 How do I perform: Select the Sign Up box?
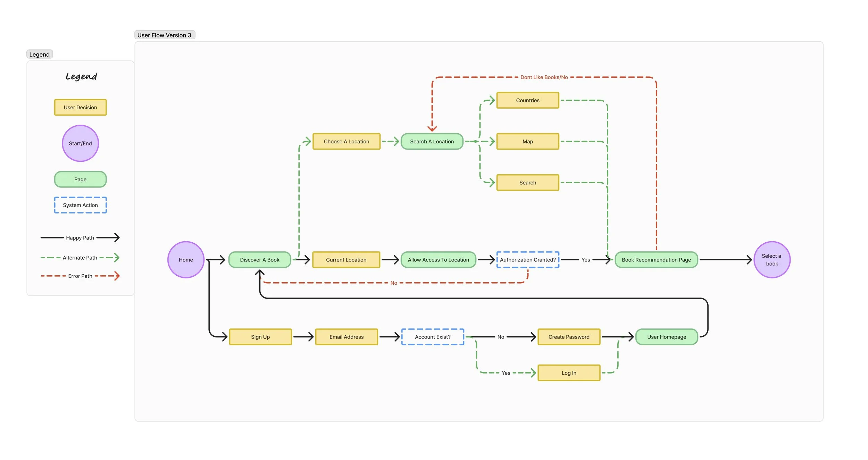pos(260,337)
